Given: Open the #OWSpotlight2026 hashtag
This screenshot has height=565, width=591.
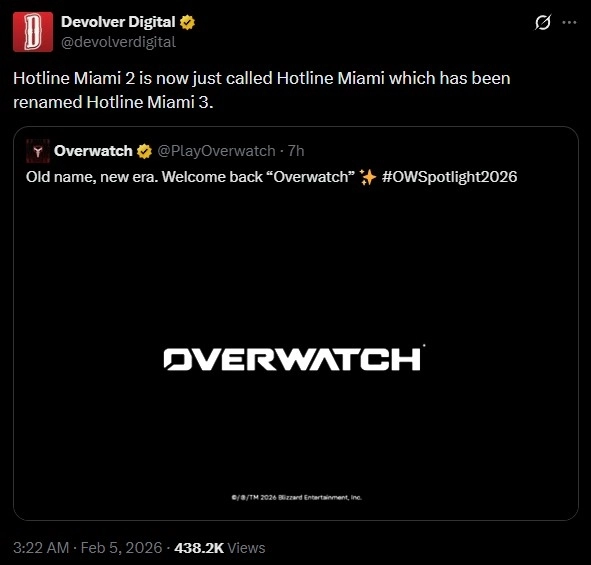Looking at the screenshot, I should 449,177.
